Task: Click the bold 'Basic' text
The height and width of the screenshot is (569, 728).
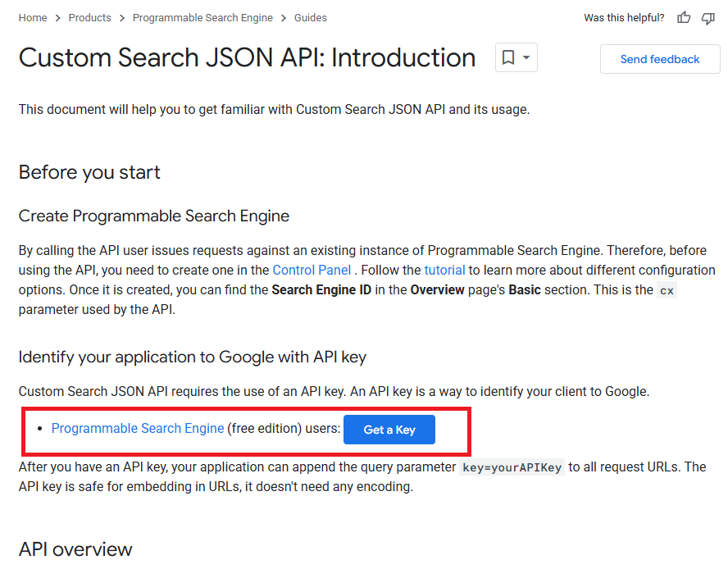Action: pyautogui.click(x=525, y=290)
